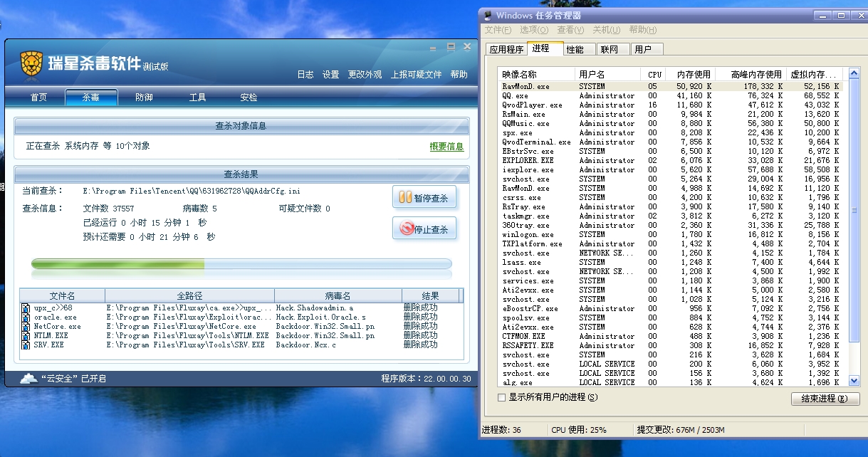Stop the scan with 停止查杀 button

[x=424, y=228]
